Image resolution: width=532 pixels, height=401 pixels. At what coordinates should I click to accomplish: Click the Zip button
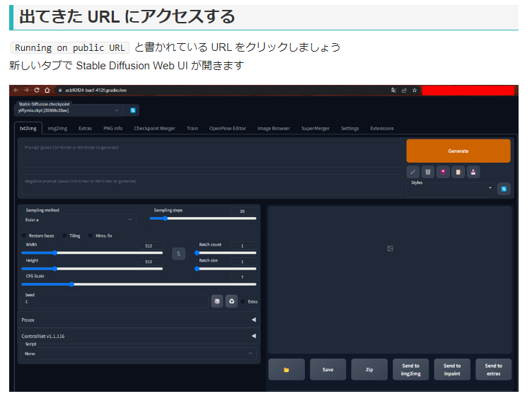tap(369, 369)
